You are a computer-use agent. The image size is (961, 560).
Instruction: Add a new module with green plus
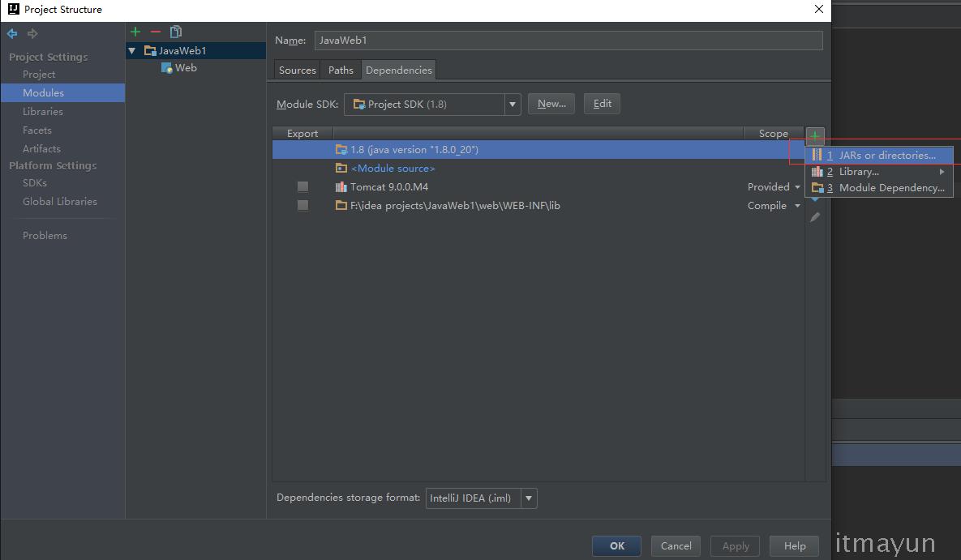[135, 32]
